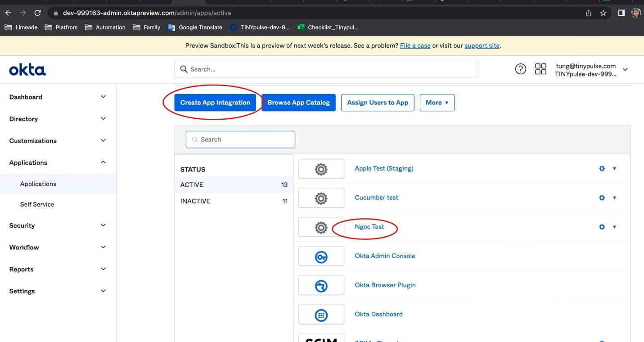Image resolution: width=644 pixels, height=342 pixels.
Task: Focus the top Okta search field
Action: tap(326, 69)
